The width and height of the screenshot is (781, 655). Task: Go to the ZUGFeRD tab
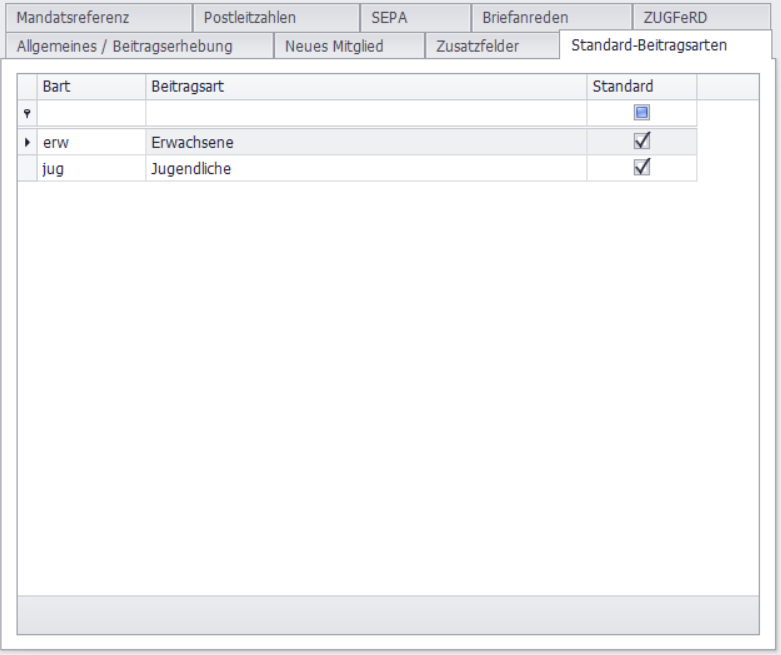(x=675, y=18)
